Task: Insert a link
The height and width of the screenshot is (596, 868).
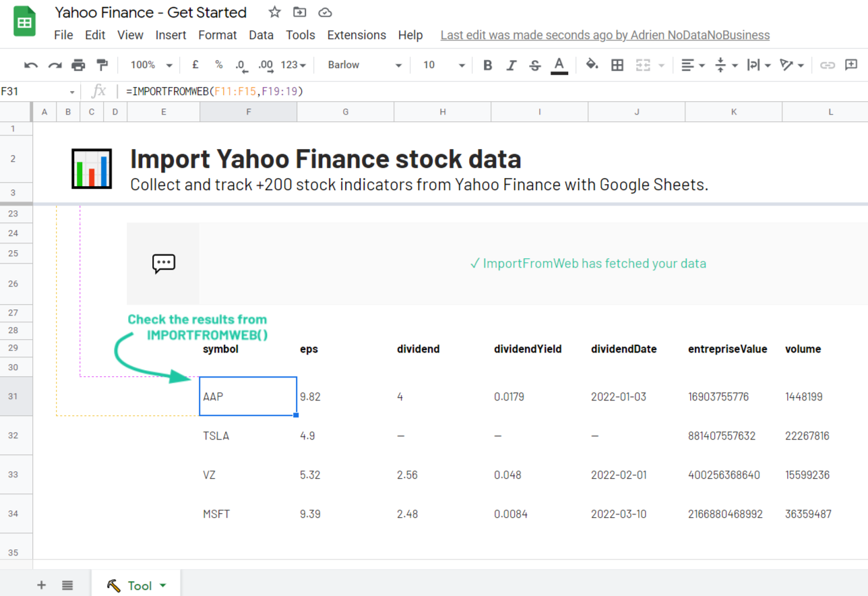Action: 828,65
